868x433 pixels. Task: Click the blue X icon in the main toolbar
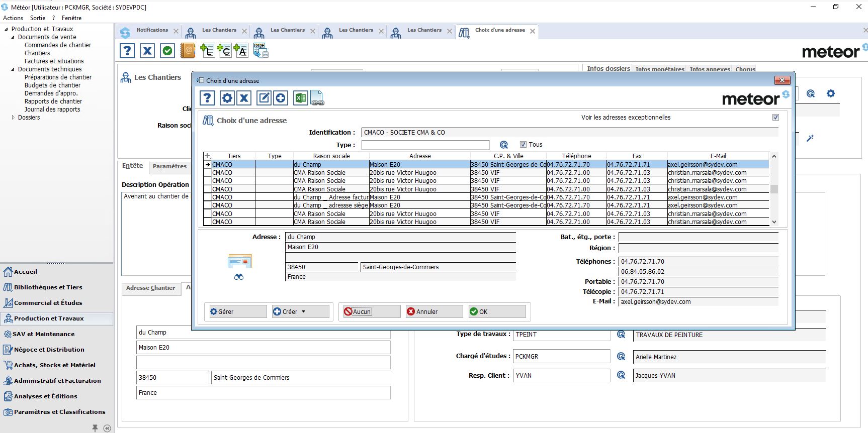[x=147, y=51]
